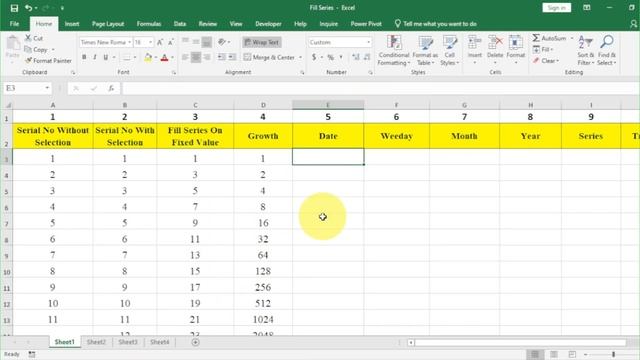Viewport: 640px width, 360px height.
Task: Click the Copy icon in Clipboard group
Action: click(x=28, y=49)
